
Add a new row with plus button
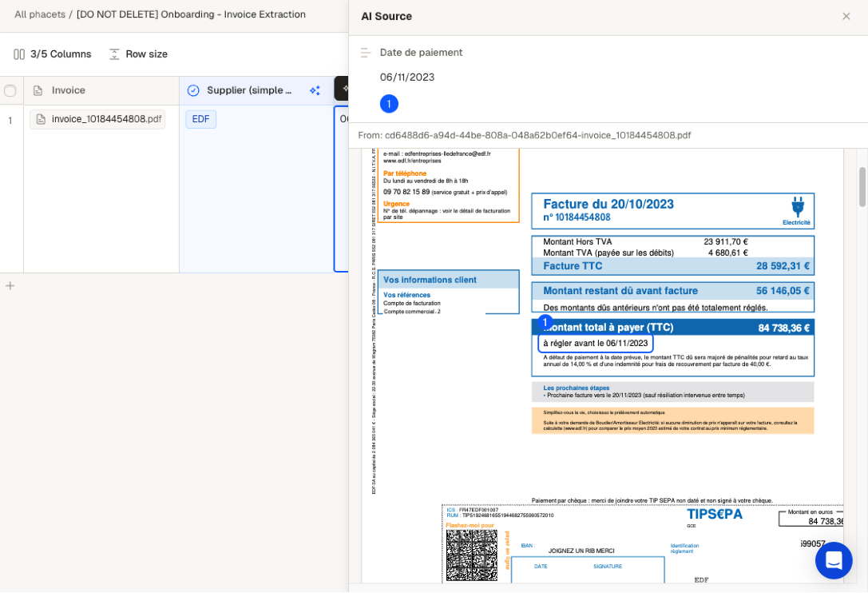click(10, 286)
